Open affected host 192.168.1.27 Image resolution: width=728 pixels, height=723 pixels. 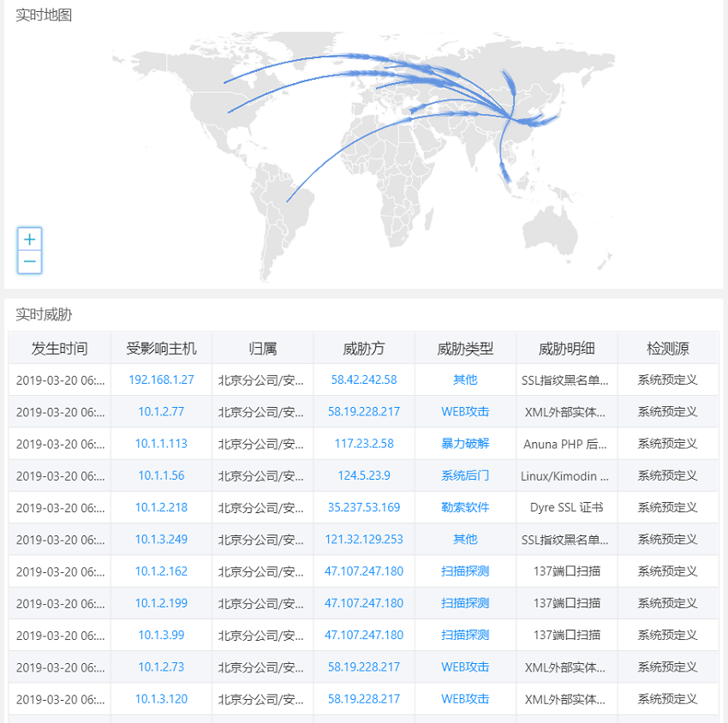(161, 379)
